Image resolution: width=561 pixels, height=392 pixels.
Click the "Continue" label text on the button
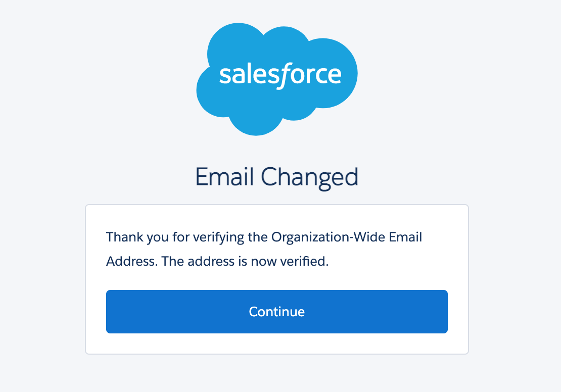coord(276,312)
